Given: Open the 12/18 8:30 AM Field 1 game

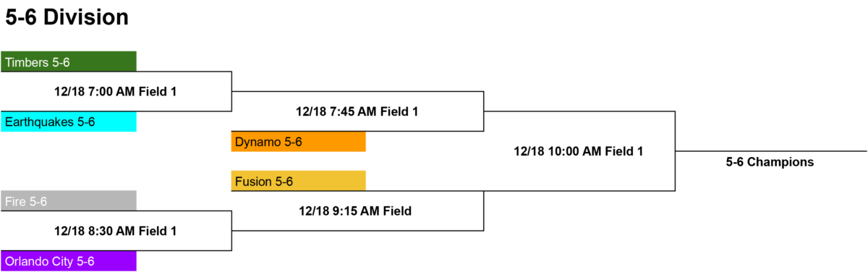Looking at the screenshot, I should click(x=116, y=231).
